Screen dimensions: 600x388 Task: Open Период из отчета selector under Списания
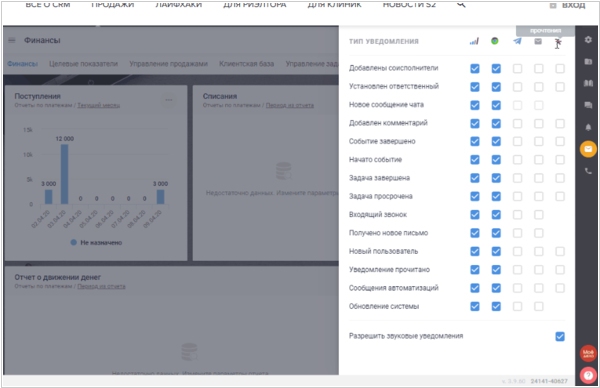coord(290,105)
